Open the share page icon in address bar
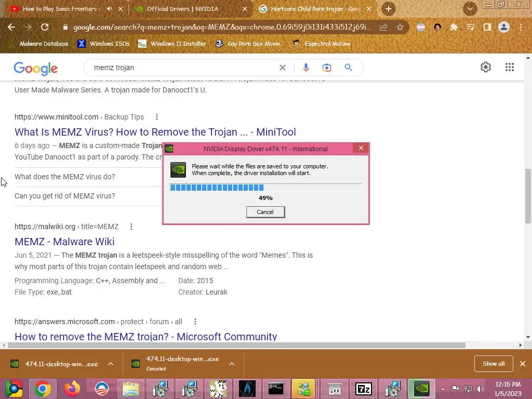 (x=383, y=27)
